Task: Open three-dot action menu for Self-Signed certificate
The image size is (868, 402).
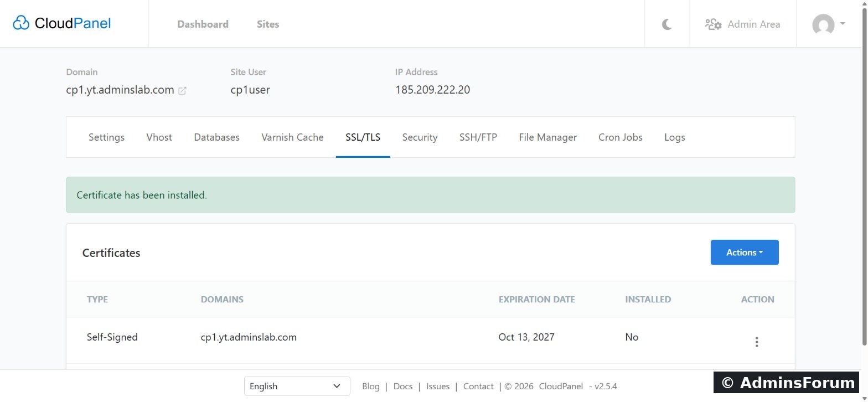Action: (757, 342)
